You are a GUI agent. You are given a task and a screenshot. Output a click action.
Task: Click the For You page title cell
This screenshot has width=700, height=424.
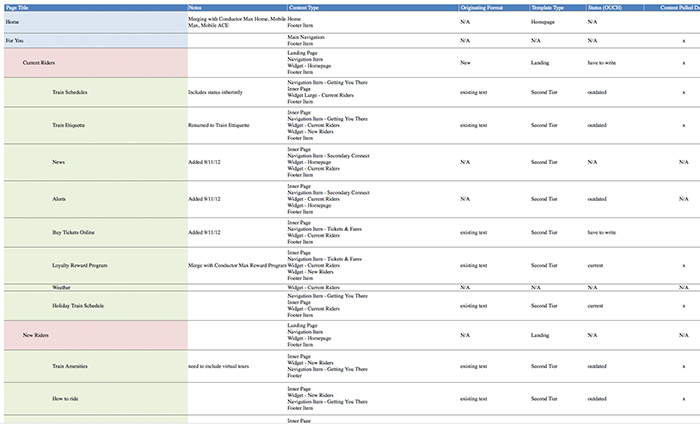click(x=15, y=40)
